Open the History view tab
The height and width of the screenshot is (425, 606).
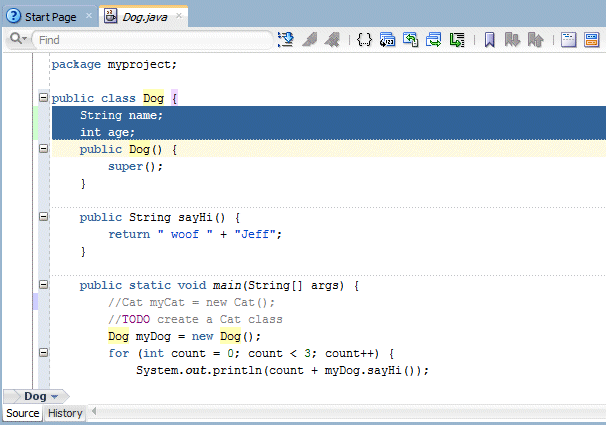65,413
